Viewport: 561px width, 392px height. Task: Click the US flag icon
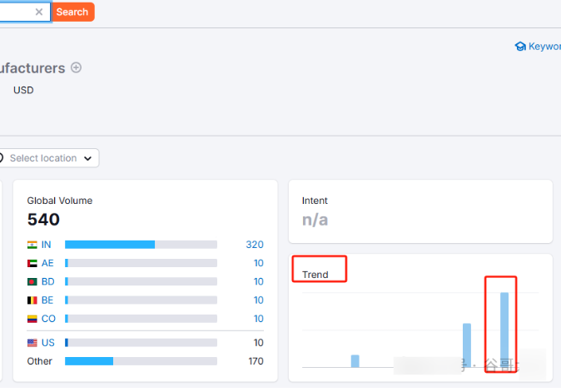point(32,343)
